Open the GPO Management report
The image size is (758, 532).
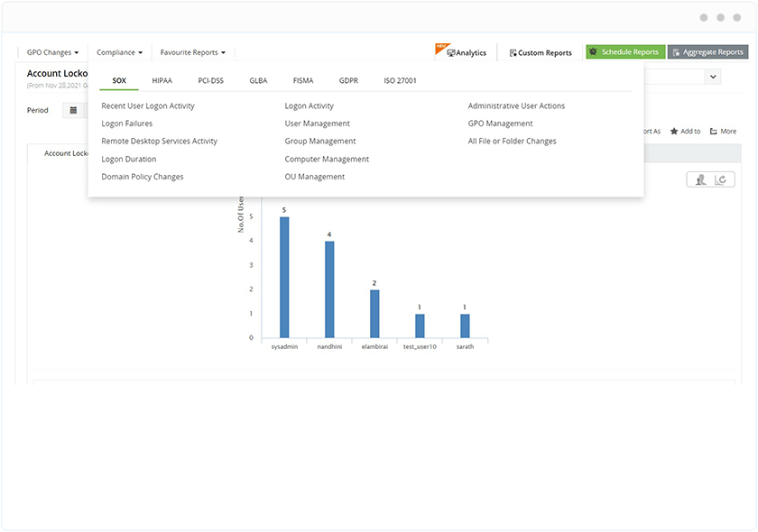click(500, 124)
